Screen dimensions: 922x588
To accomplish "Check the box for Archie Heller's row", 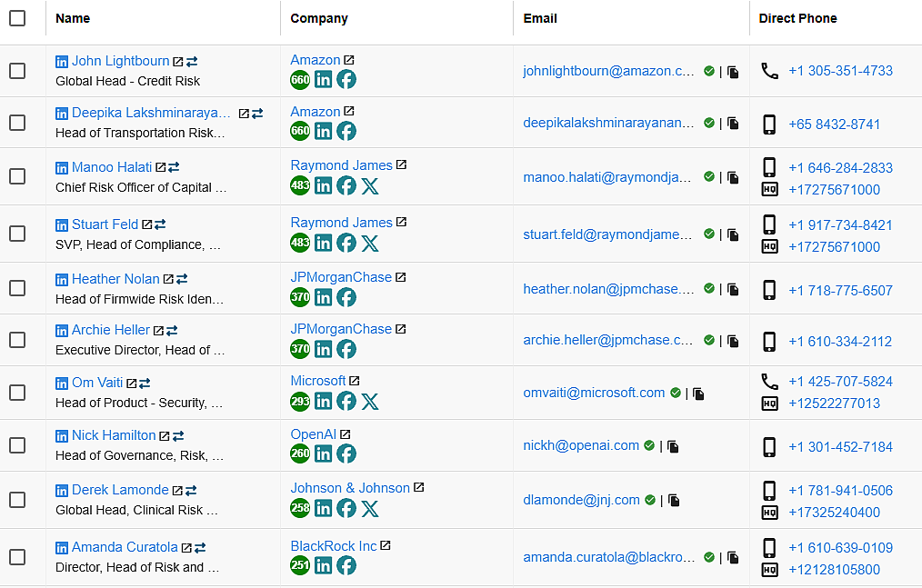I will pos(17,340).
